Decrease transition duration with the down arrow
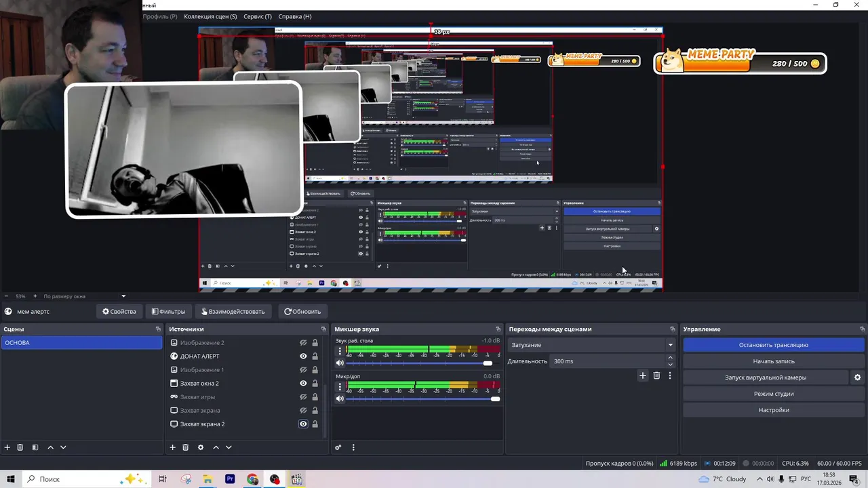Screen dimensions: 868x488 [670, 365]
